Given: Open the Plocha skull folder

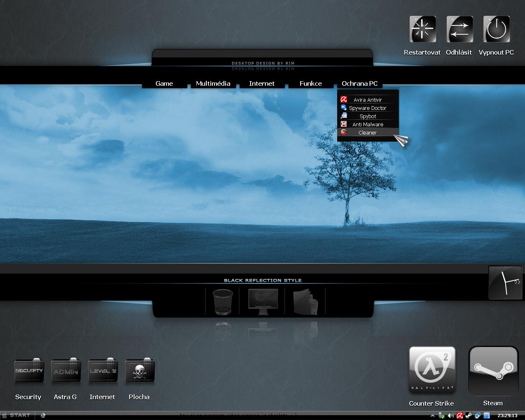Looking at the screenshot, I should [x=139, y=371].
